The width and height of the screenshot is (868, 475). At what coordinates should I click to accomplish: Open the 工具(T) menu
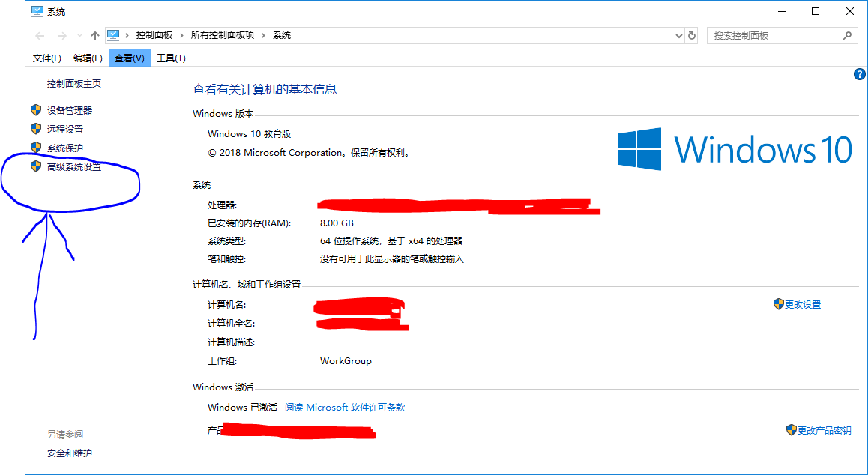171,58
